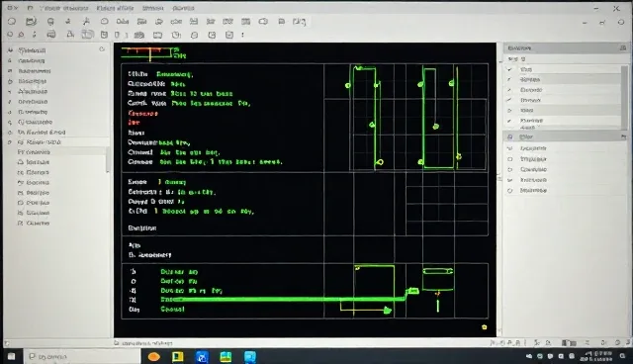Viewport: 633px width, 364px height.
Task: Click the small icon in left sidebar header
Action: 102,48
